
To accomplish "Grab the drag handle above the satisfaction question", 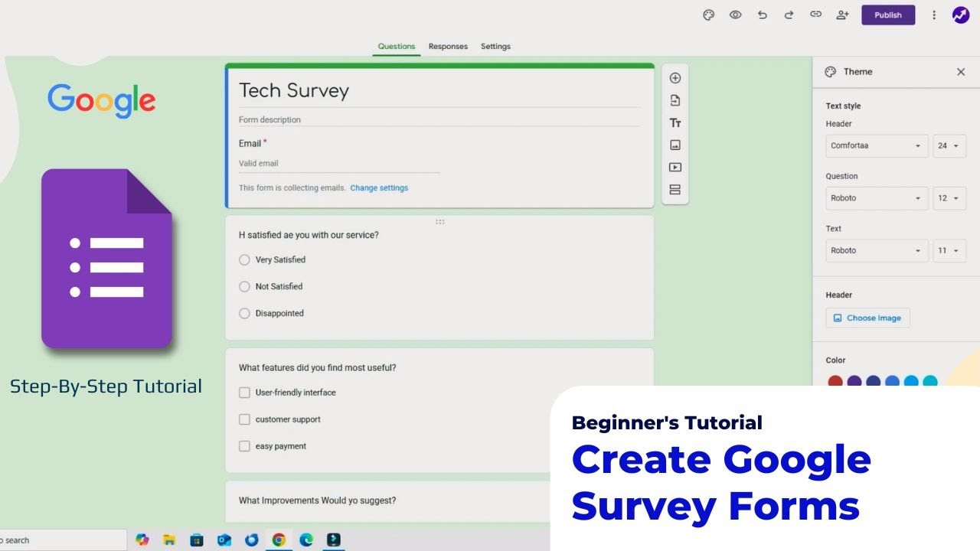I will tap(439, 222).
